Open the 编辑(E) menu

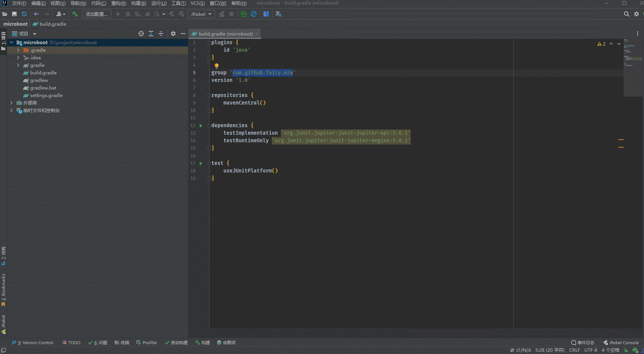[39, 3]
